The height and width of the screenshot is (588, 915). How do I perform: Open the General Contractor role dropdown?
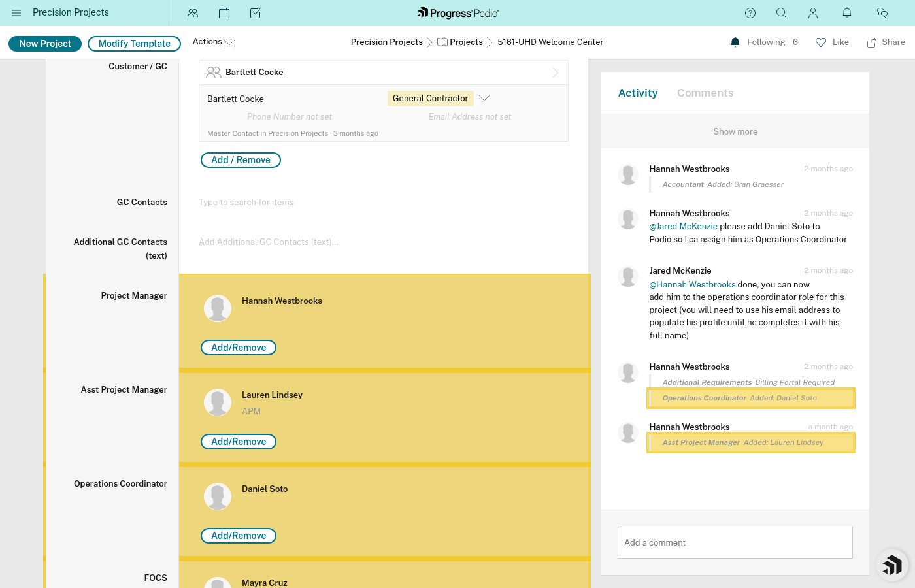[484, 98]
